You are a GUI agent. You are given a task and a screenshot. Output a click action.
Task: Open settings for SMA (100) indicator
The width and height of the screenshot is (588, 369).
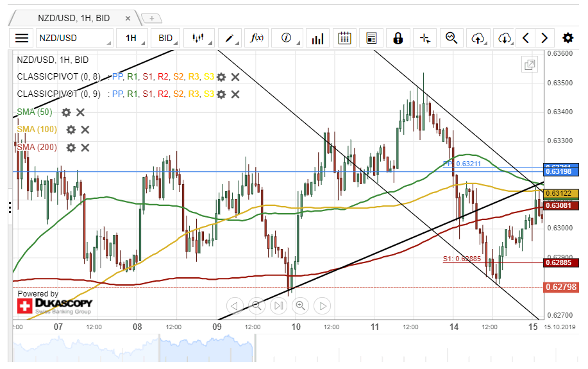[x=71, y=130]
